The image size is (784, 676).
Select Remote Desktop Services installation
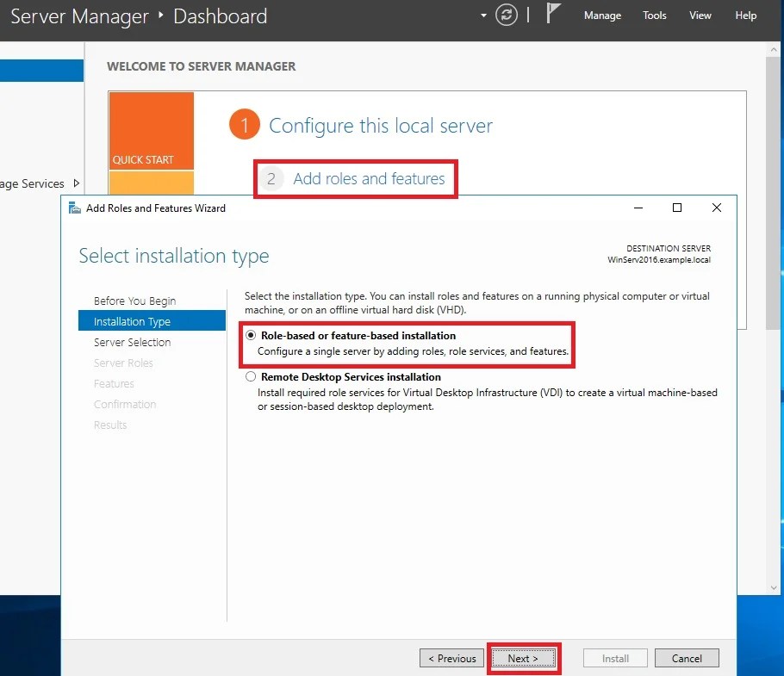252,376
